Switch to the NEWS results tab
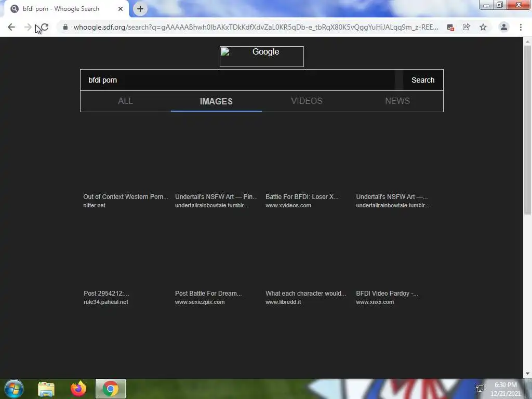This screenshot has width=532, height=399. point(397,101)
